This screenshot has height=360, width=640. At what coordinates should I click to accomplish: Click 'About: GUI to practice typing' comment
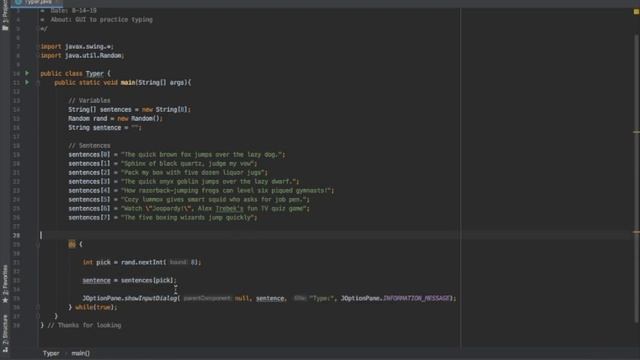click(101, 20)
